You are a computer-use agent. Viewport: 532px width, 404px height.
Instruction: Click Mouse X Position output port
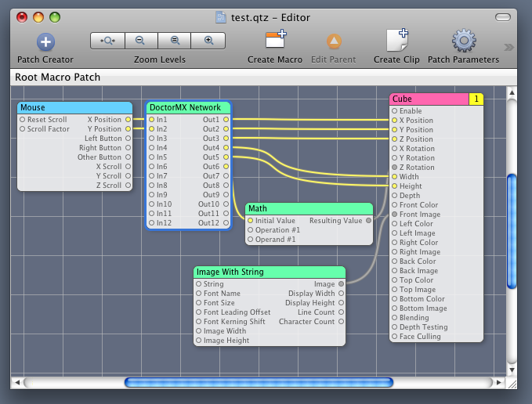(128, 120)
